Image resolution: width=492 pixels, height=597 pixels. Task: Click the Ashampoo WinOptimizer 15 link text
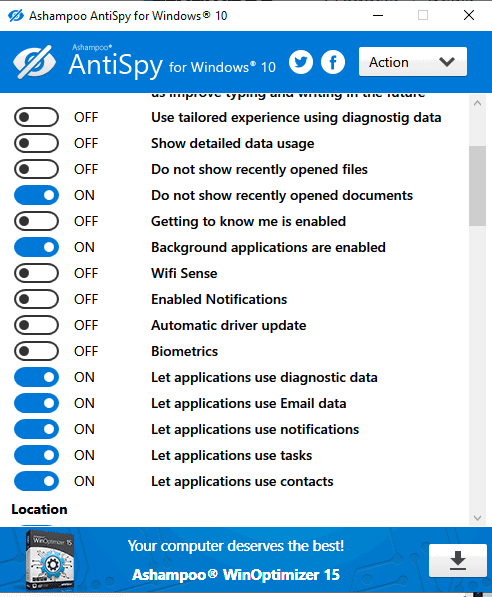point(236,575)
